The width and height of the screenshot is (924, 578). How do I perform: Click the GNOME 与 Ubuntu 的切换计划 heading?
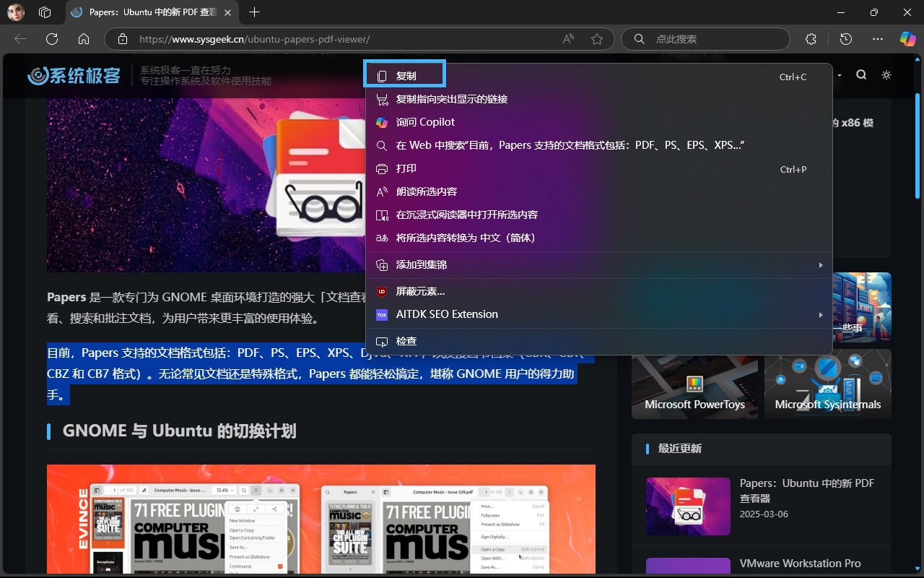coord(179,431)
